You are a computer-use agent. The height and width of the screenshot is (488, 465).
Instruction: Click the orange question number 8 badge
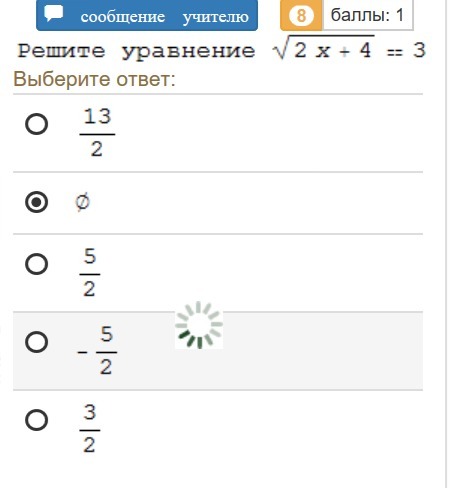301,15
